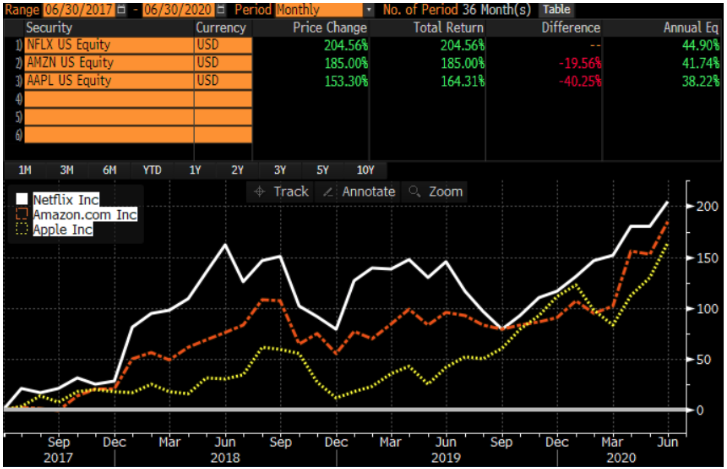Open calendar picker for end date 06/30/2020
This screenshot has height=469, width=727.
221,9
